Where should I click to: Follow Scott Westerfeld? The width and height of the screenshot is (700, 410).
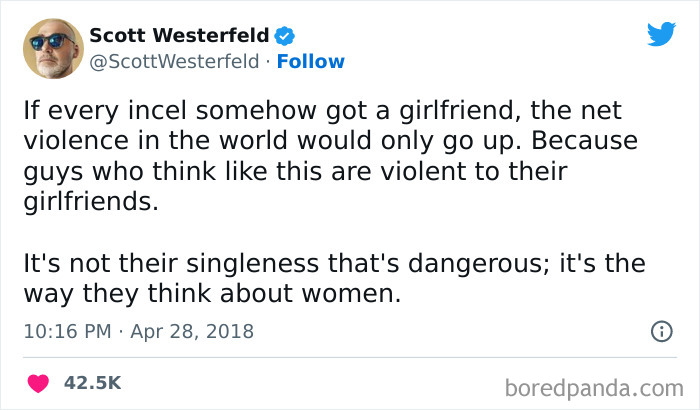point(310,61)
